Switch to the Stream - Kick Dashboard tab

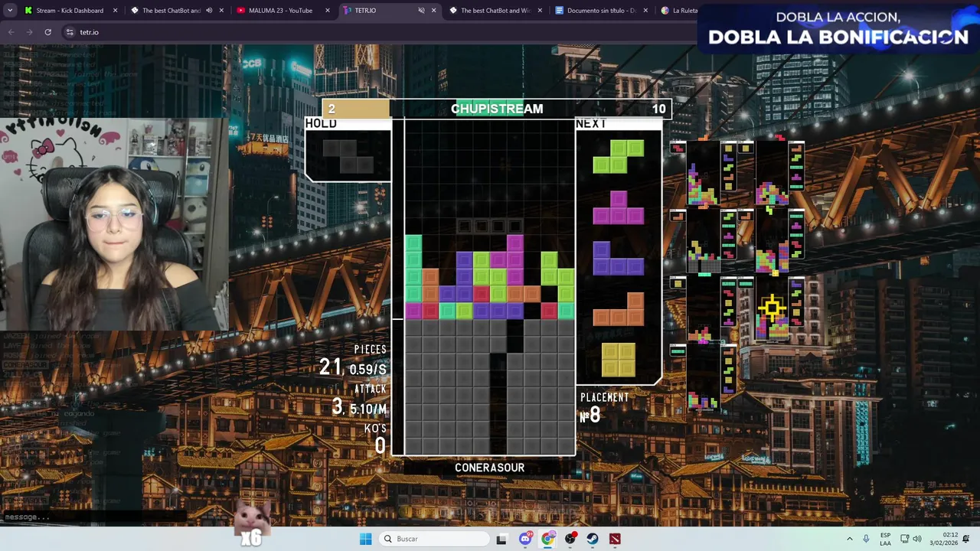70,11
